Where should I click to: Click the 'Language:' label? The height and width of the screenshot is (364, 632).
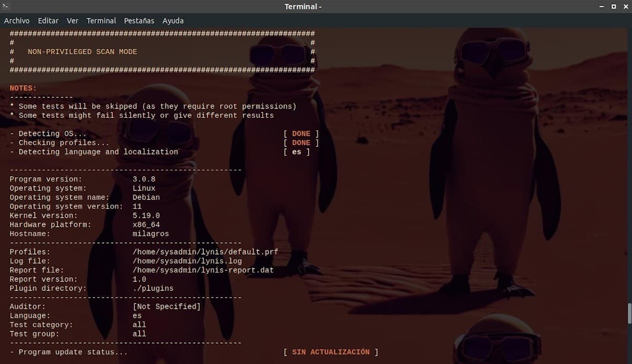[x=30, y=316]
